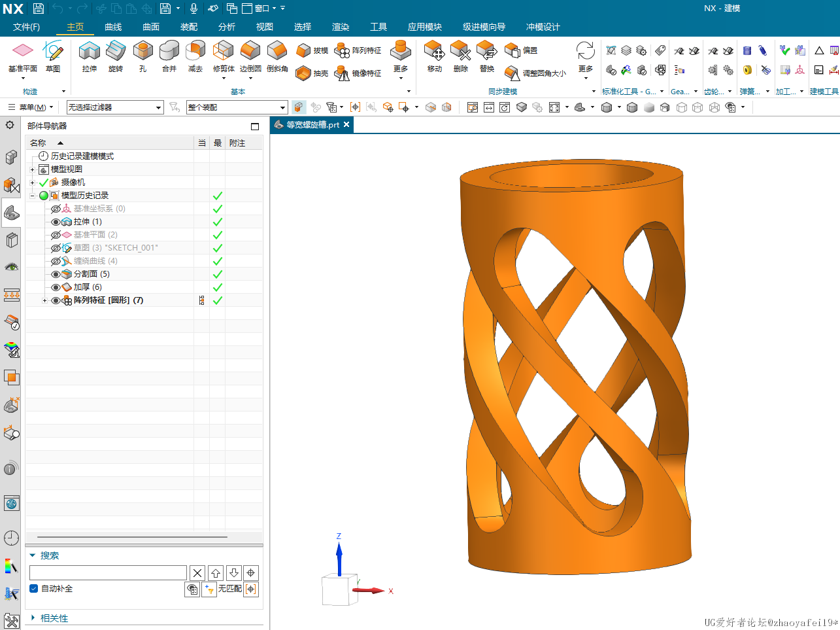
Task: Show the hidden 基准平面 (2) feature
Action: coord(56,235)
